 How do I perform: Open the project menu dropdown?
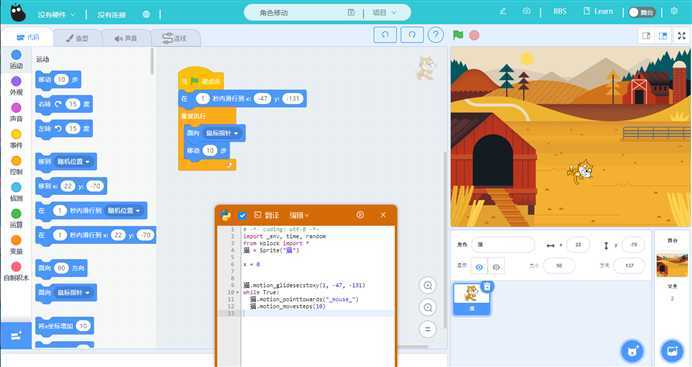coord(384,13)
